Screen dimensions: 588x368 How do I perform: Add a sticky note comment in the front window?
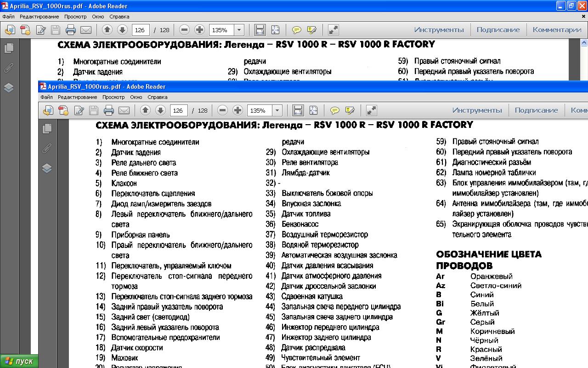[335, 110]
